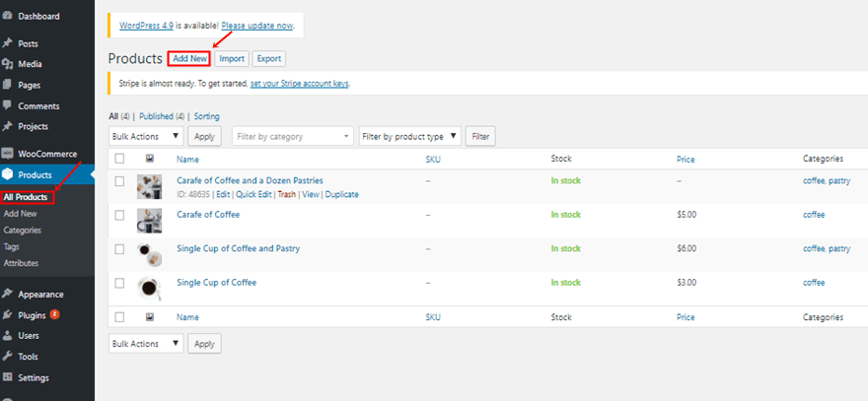Show the All (4) products view
Image resolution: width=868 pixels, height=401 pixels.
coord(119,116)
